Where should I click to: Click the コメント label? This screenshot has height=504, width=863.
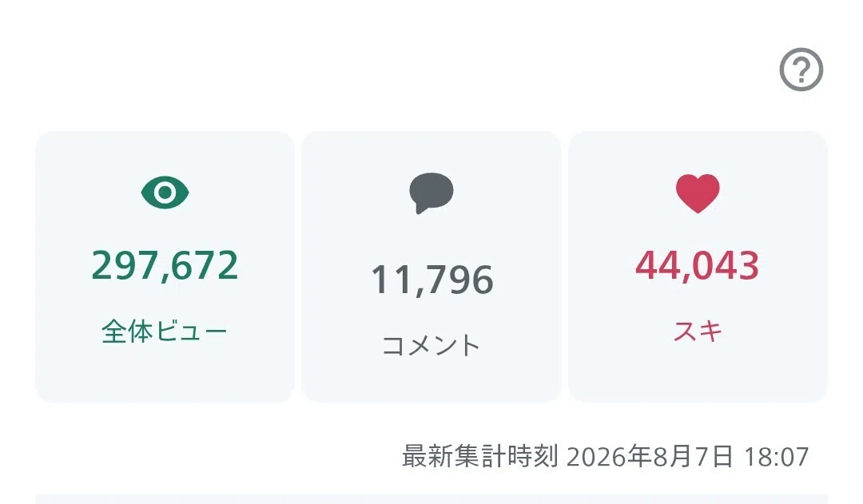[431, 346]
